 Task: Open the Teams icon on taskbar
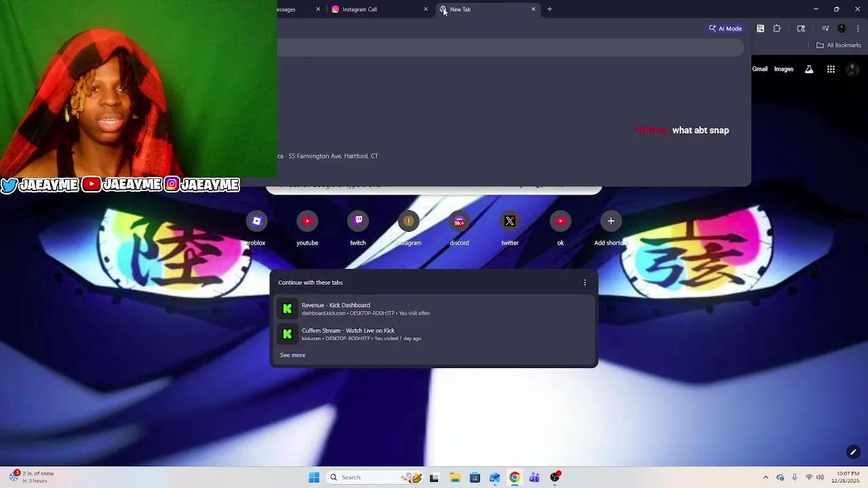click(534, 477)
